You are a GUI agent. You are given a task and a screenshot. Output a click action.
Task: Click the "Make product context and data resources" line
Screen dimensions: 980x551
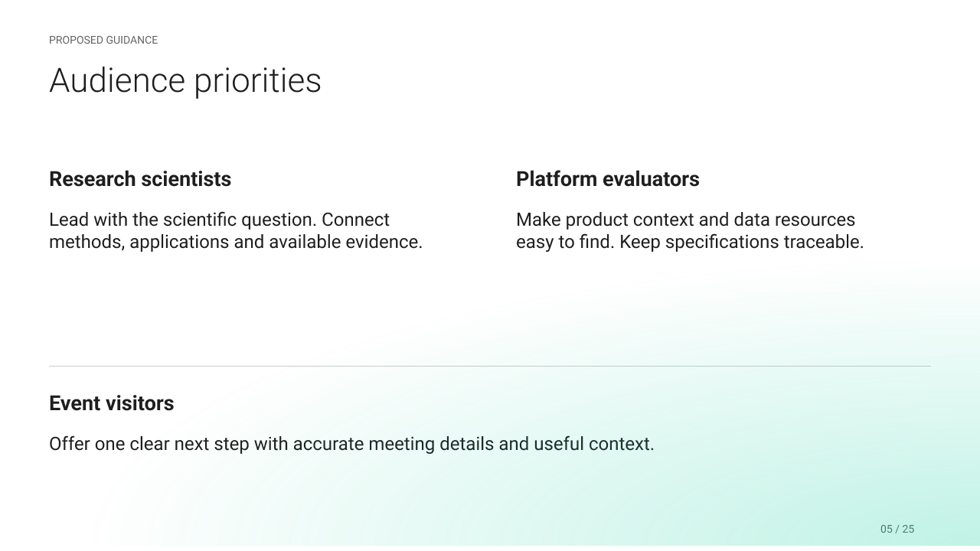point(685,220)
